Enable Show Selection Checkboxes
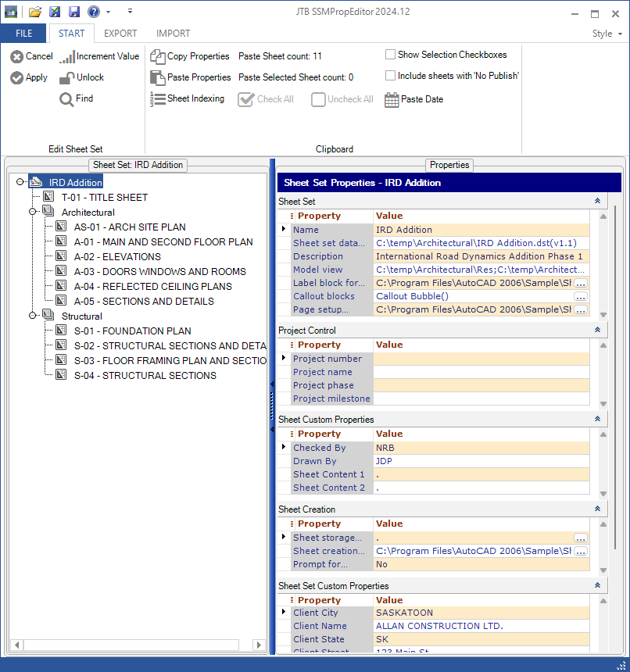This screenshot has width=630, height=672. [x=390, y=55]
